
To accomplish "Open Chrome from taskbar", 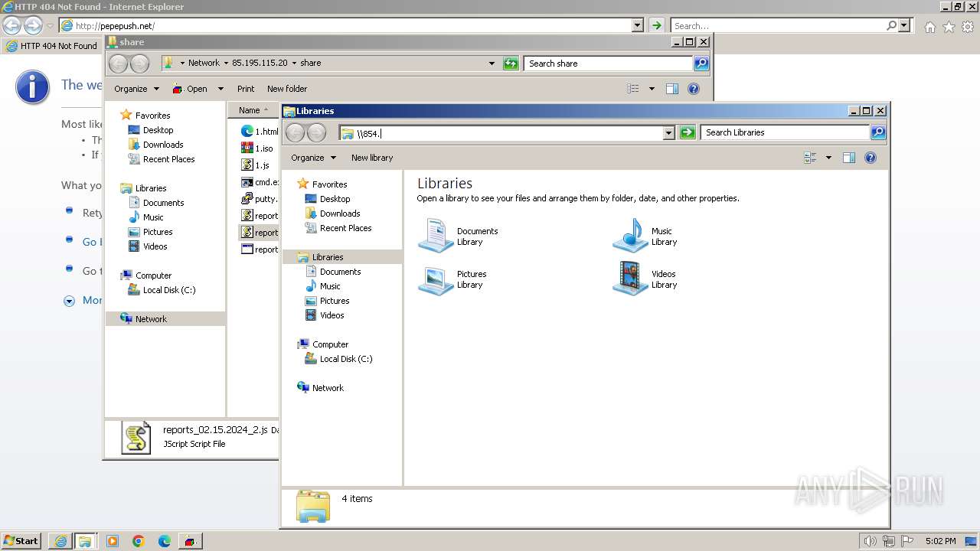I will (x=139, y=541).
